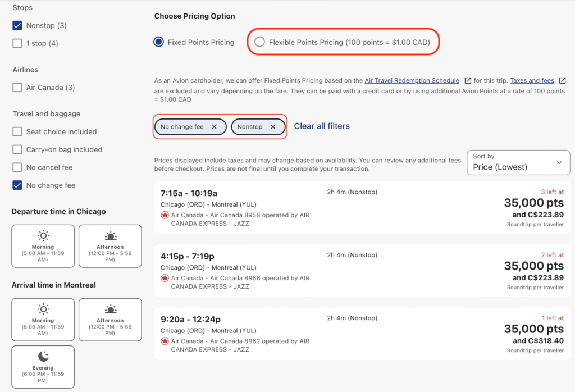
Task: Uncheck the Nonstop stops checkbox
Action: tap(17, 25)
